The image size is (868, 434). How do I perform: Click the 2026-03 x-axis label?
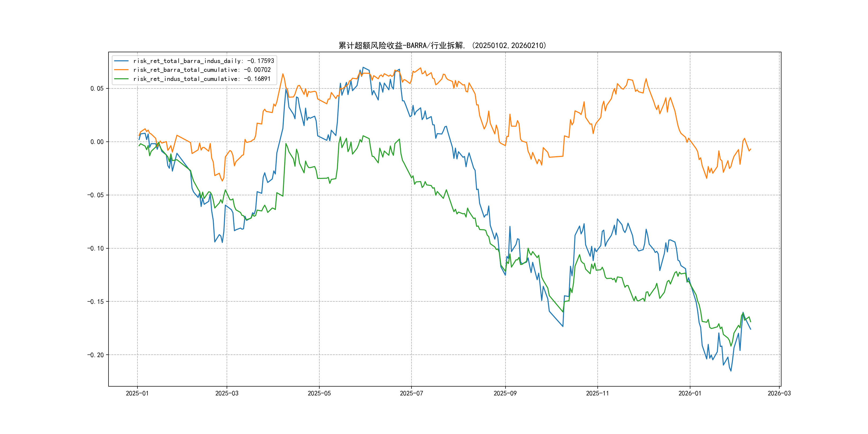779,393
